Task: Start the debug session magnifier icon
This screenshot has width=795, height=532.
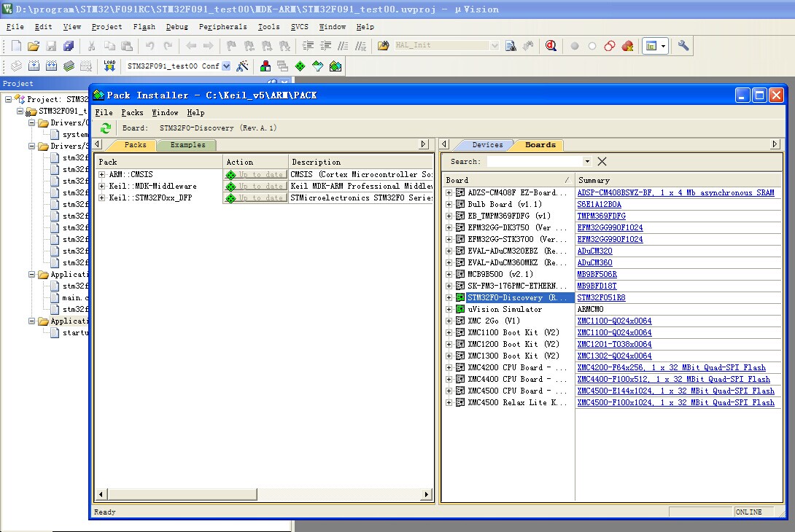Action: point(551,46)
